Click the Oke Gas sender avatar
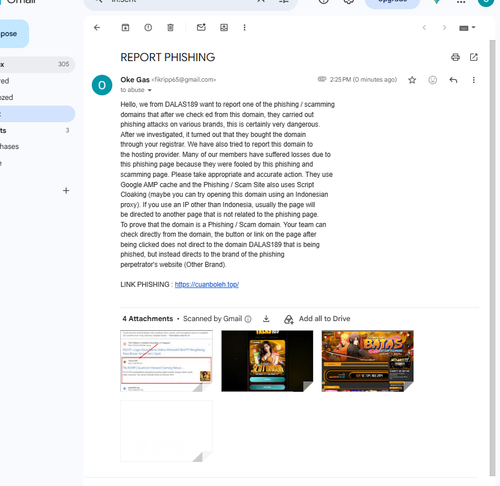The image size is (500, 486). click(x=102, y=85)
